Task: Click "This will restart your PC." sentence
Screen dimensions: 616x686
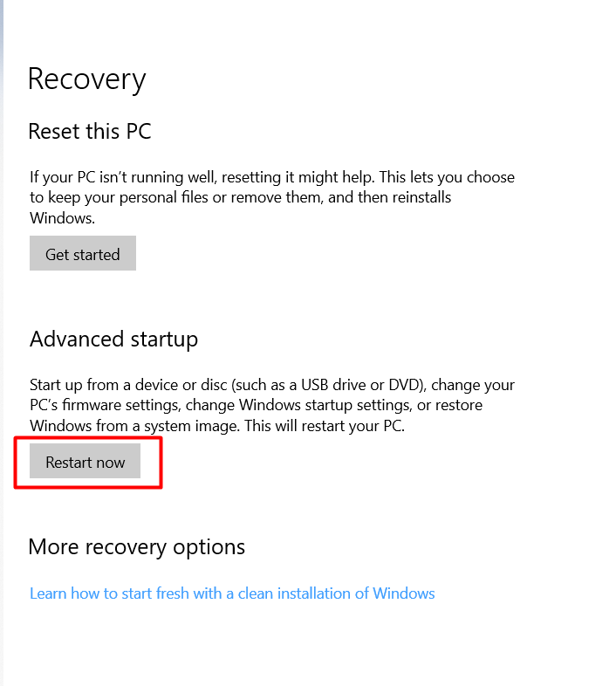Action: (325, 426)
